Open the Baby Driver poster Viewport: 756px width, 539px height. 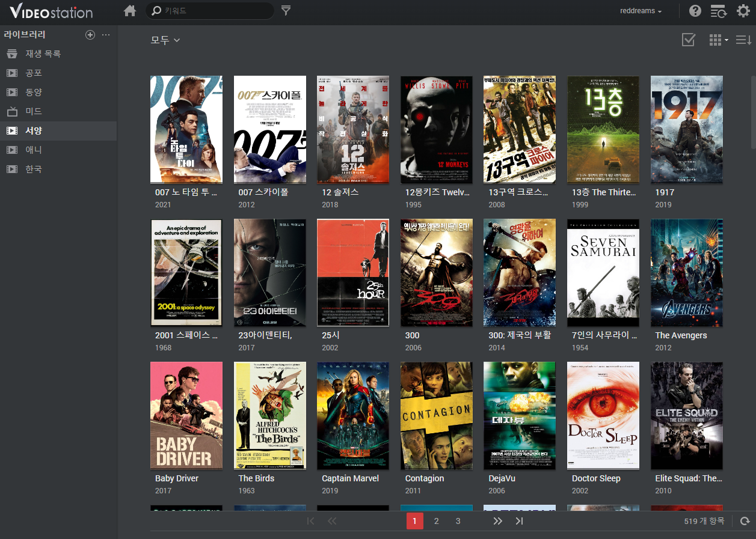(x=186, y=415)
